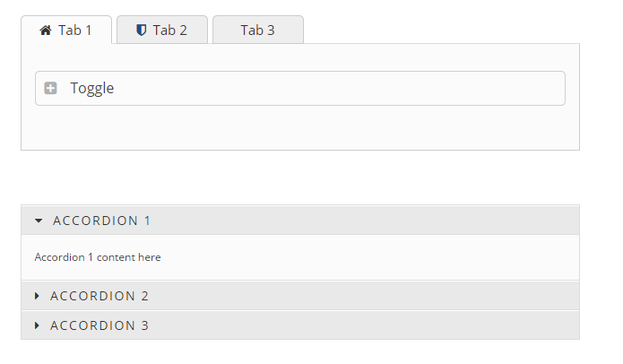Screen dimensions: 623x364
Task: Click blank area of Accordion 3 header bar
Action: pyautogui.click(x=376, y=325)
